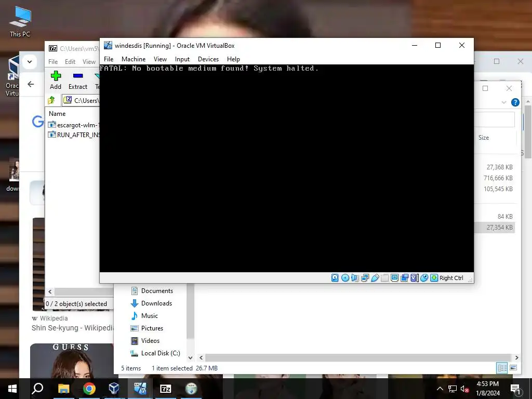Viewport: 532px width, 399px height.
Task: Open Local Disk (C:) in the Explorer sidebar
Action: [155, 353]
